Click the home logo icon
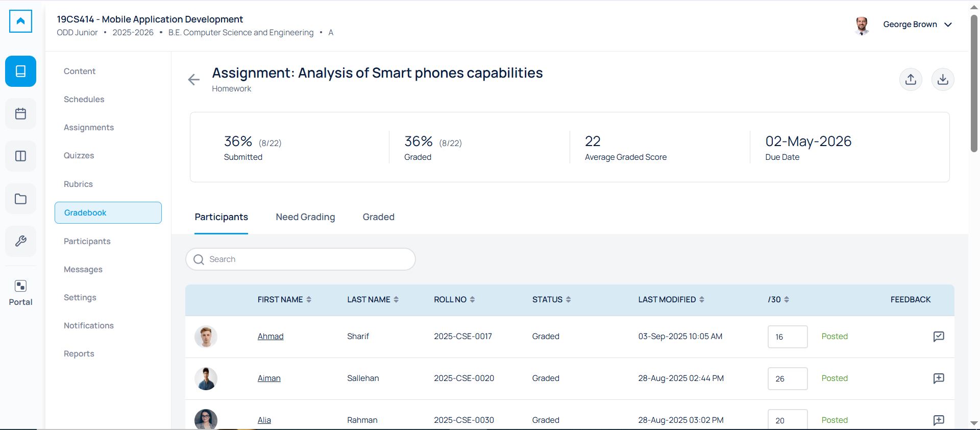The height and width of the screenshot is (430, 980). (21, 21)
